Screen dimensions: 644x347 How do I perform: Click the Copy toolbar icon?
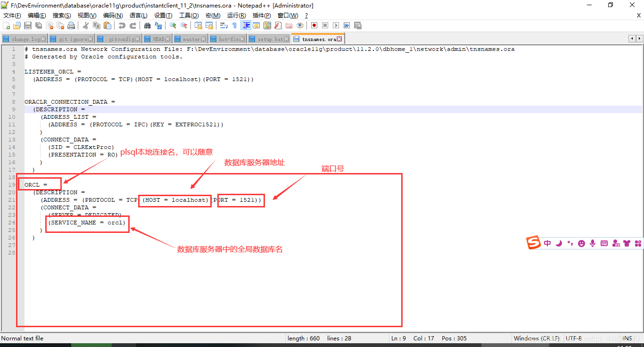pyautogui.click(x=96, y=25)
